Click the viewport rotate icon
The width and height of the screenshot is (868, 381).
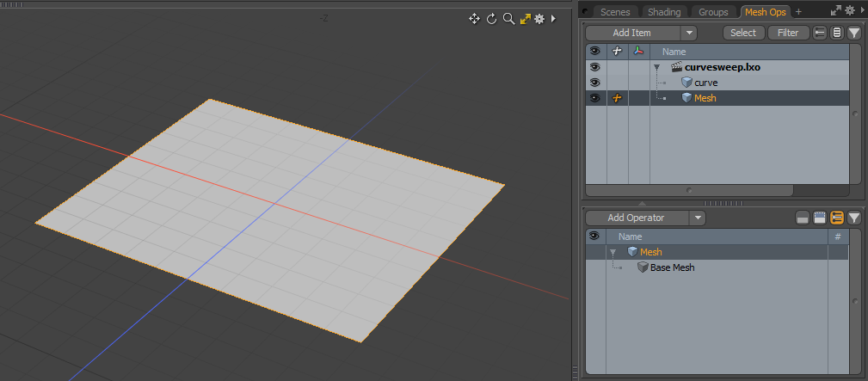click(x=492, y=18)
